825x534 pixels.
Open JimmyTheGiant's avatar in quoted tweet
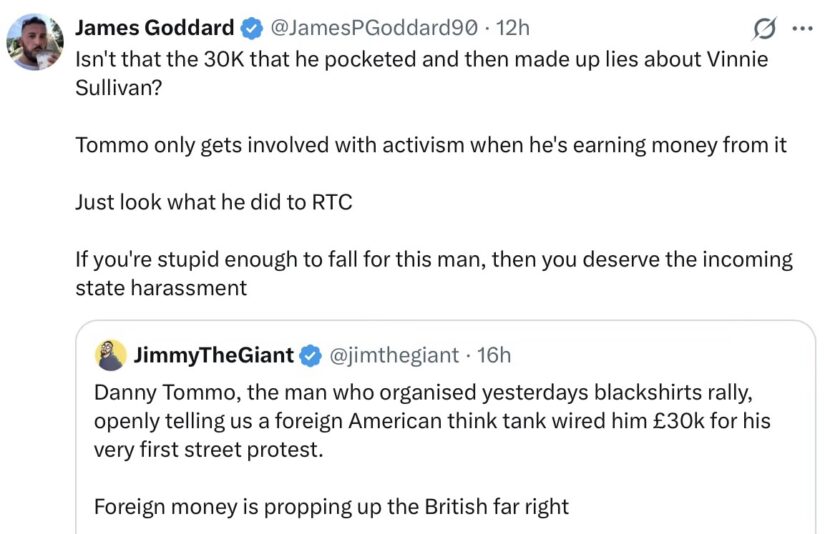[111, 355]
